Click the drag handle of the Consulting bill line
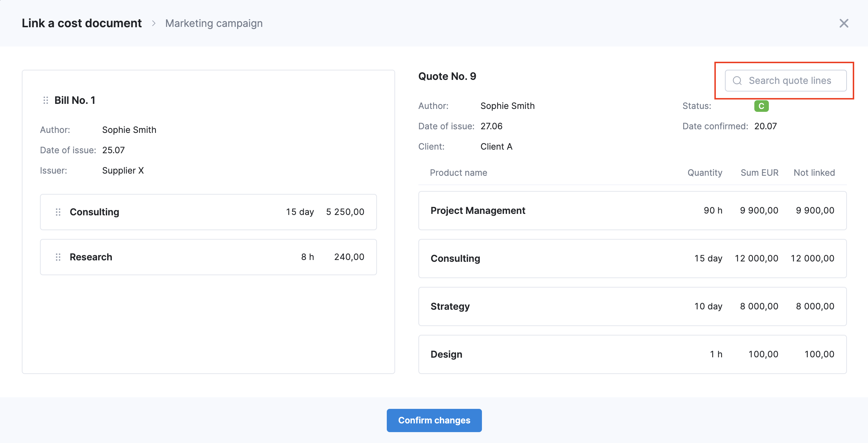Viewport: 868px width, 443px height. coord(58,212)
